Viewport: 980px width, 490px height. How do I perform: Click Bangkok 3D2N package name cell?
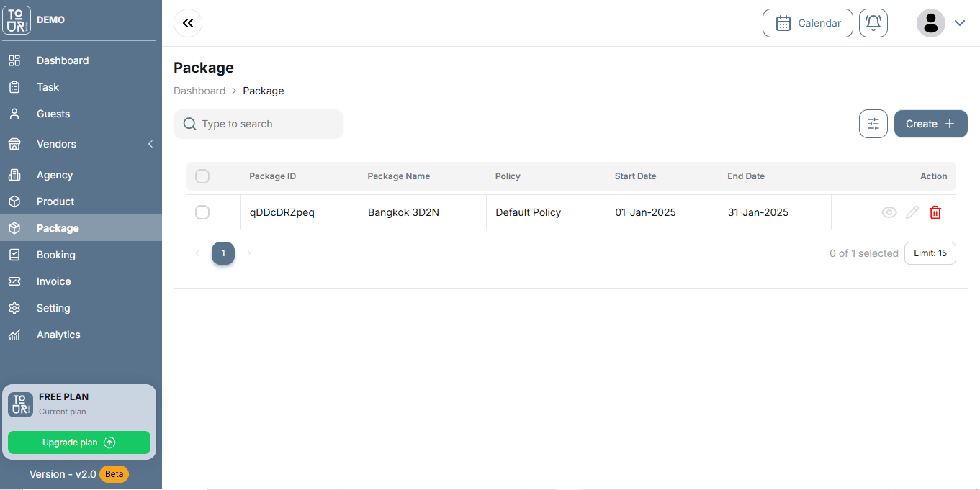click(x=423, y=212)
